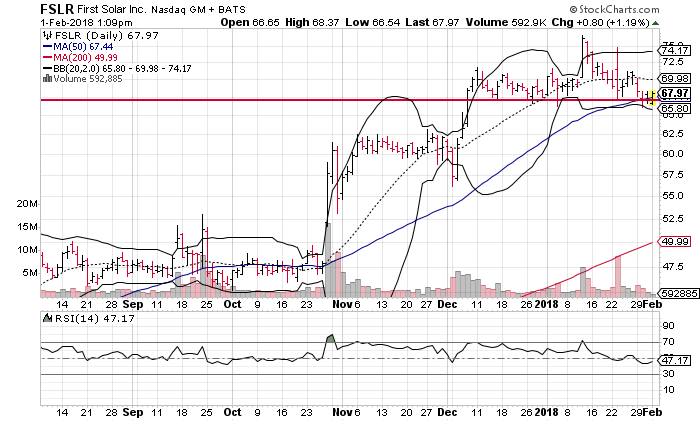Click the 65.80 lower band price tag
The height and width of the screenshot is (421, 700).
coord(675,108)
